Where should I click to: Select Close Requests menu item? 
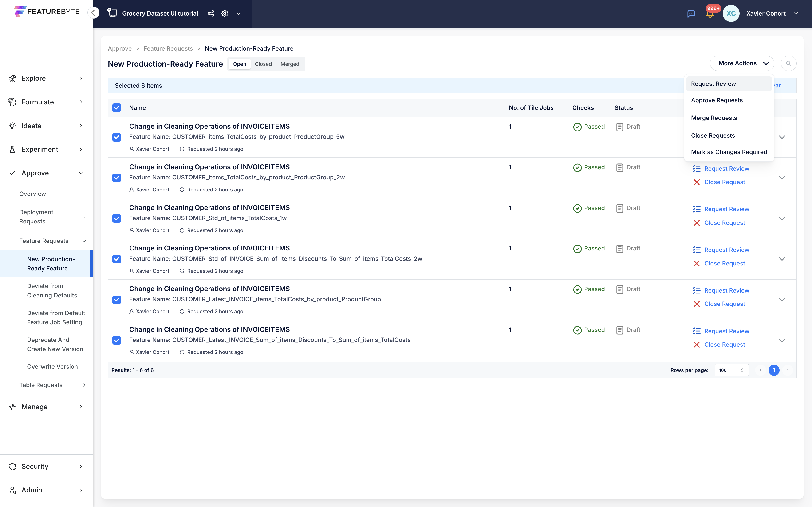(729, 135)
